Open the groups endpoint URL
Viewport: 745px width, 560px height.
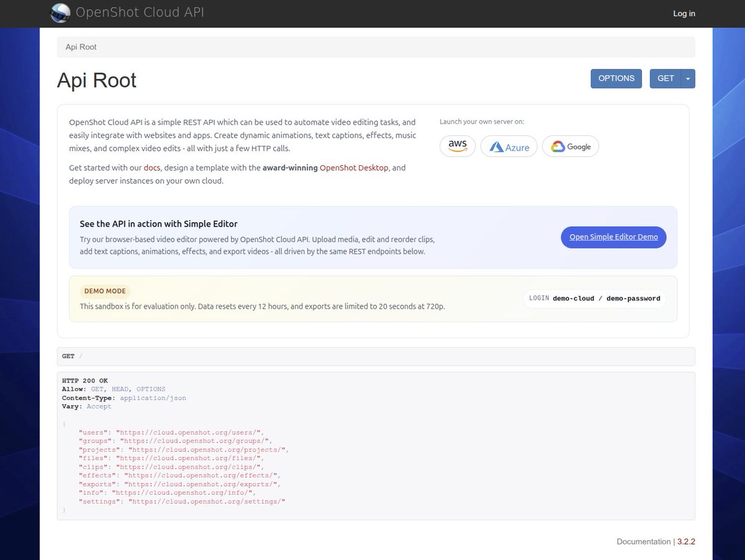(x=194, y=441)
